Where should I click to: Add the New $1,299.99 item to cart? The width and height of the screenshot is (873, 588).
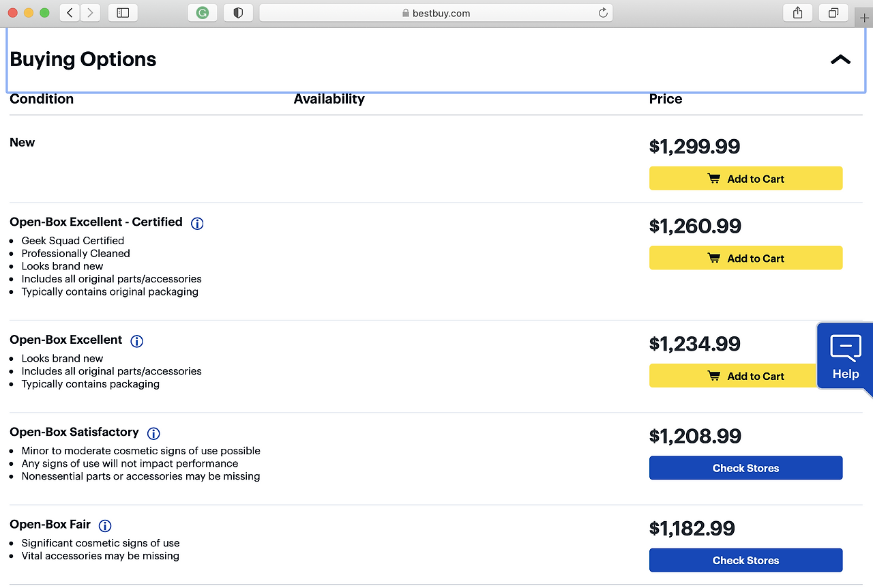click(x=745, y=179)
